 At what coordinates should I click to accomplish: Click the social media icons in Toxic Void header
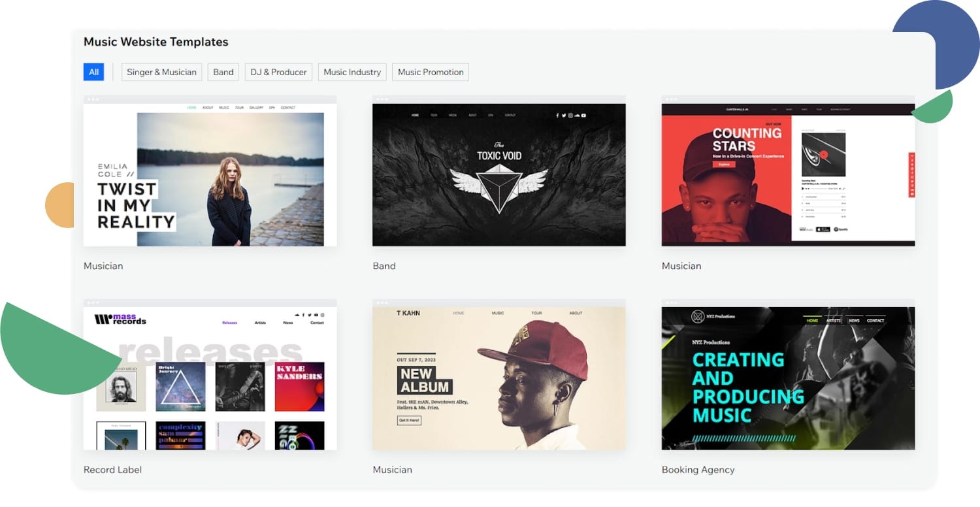pyautogui.click(x=571, y=116)
